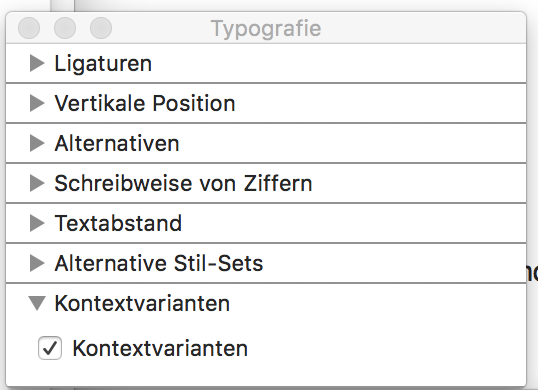The height and width of the screenshot is (390, 538).
Task: Expand the Ligaturen disclosure triangle
Action: click(37, 63)
